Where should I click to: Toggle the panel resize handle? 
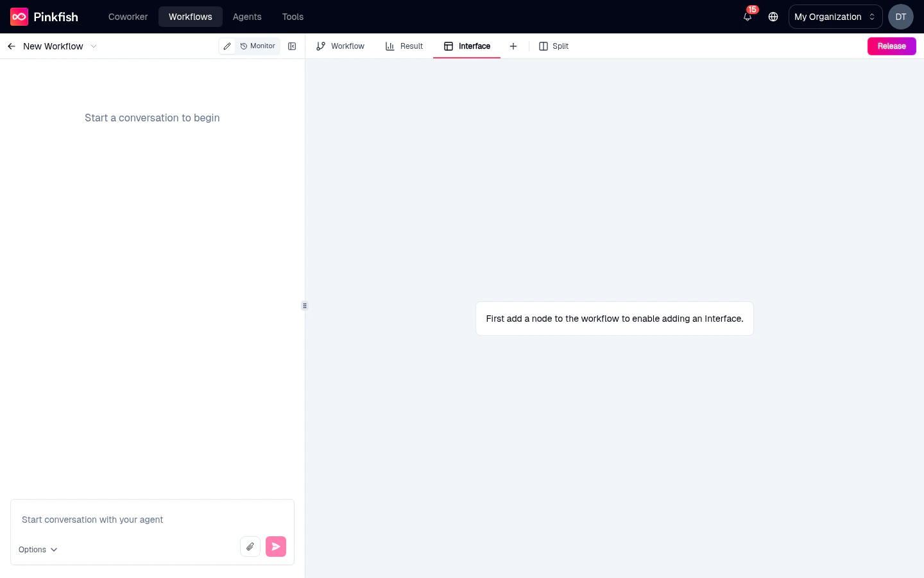click(x=305, y=306)
